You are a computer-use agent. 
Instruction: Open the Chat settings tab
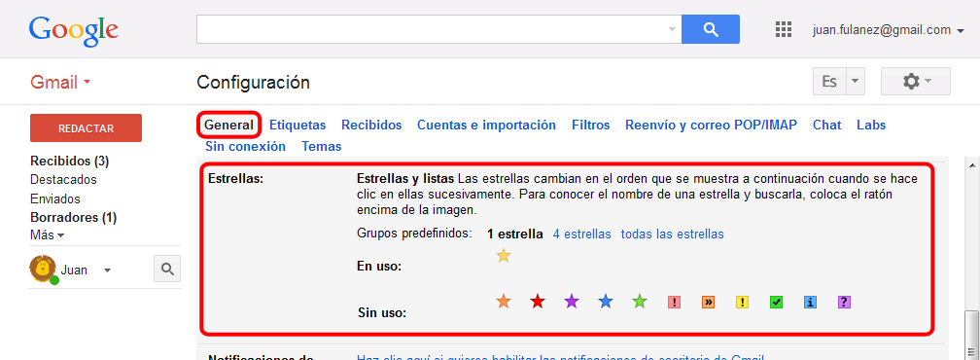pos(826,125)
